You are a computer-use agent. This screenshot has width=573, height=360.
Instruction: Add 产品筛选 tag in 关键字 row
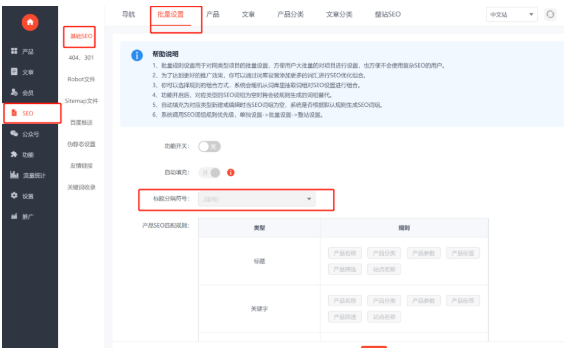tap(345, 317)
